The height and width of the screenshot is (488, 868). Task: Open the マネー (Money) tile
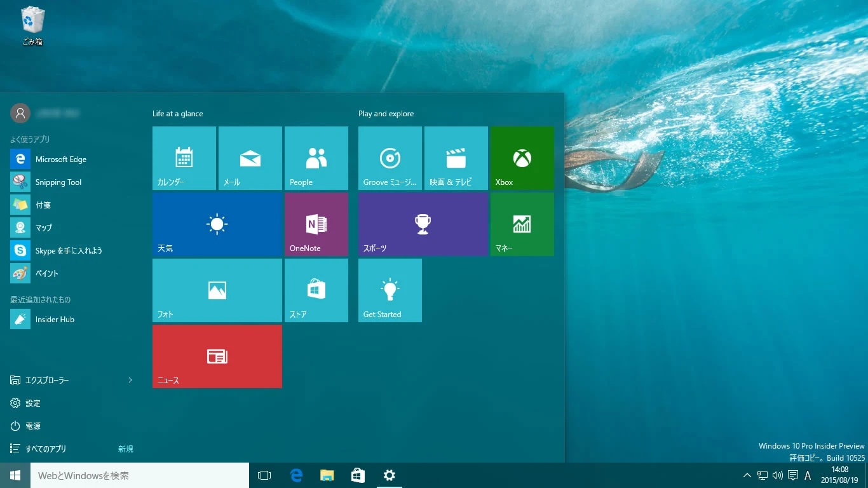(x=522, y=224)
